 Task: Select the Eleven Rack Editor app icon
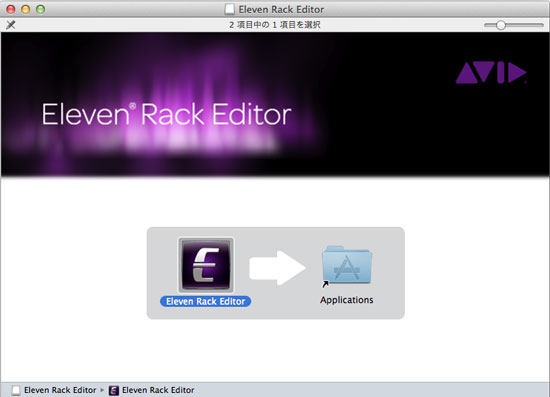(x=206, y=265)
